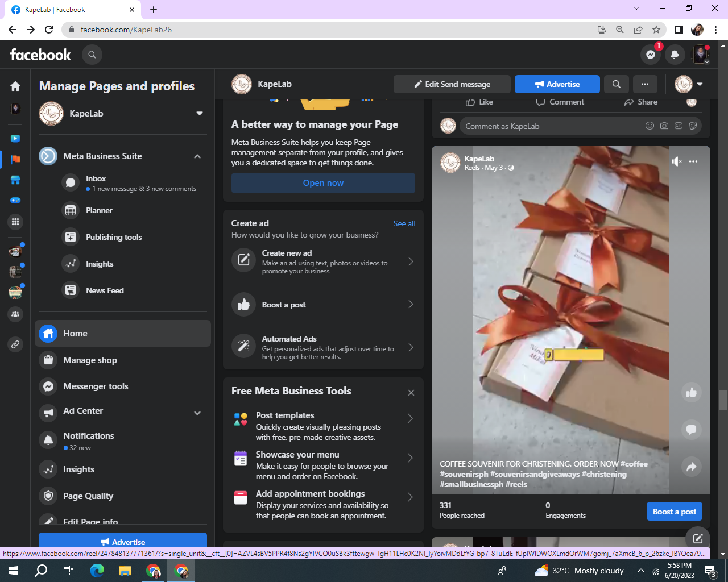This screenshot has height=582, width=728.
Task: Bookmark this page with the star icon
Action: pyautogui.click(x=656, y=30)
